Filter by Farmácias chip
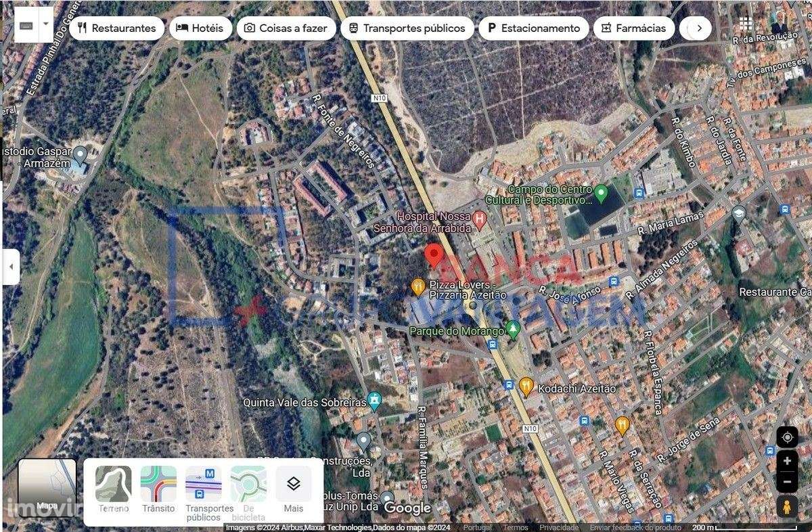The height and width of the screenshot is (532, 812). tap(634, 28)
